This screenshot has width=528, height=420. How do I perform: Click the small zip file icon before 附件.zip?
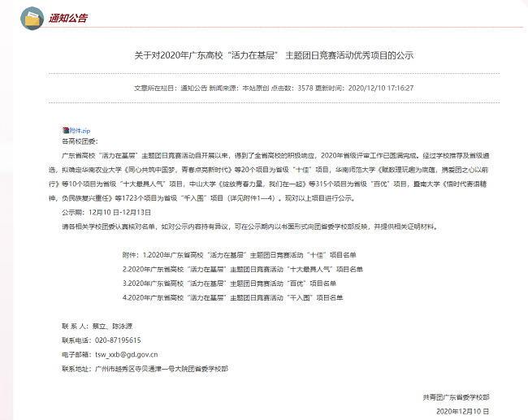click(x=65, y=130)
